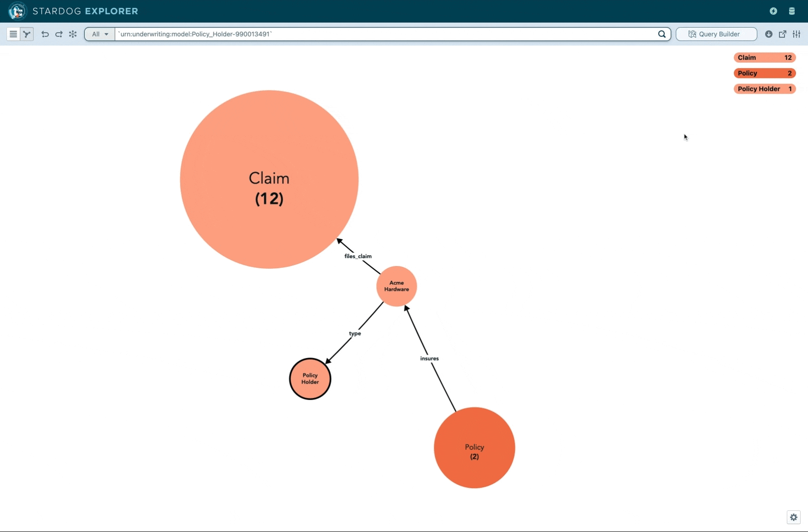The width and height of the screenshot is (808, 532).
Task: Run search with magnifying glass icon
Action: (662, 34)
